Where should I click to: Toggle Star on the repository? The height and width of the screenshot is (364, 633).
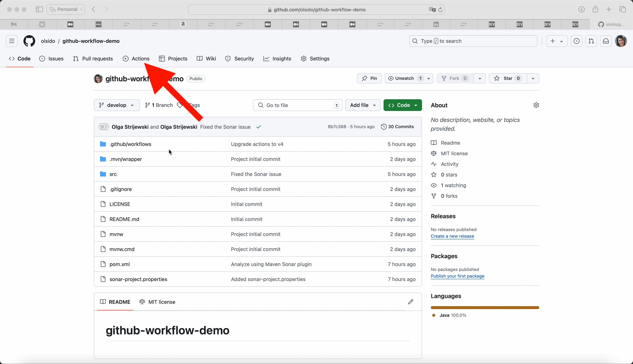coord(508,79)
